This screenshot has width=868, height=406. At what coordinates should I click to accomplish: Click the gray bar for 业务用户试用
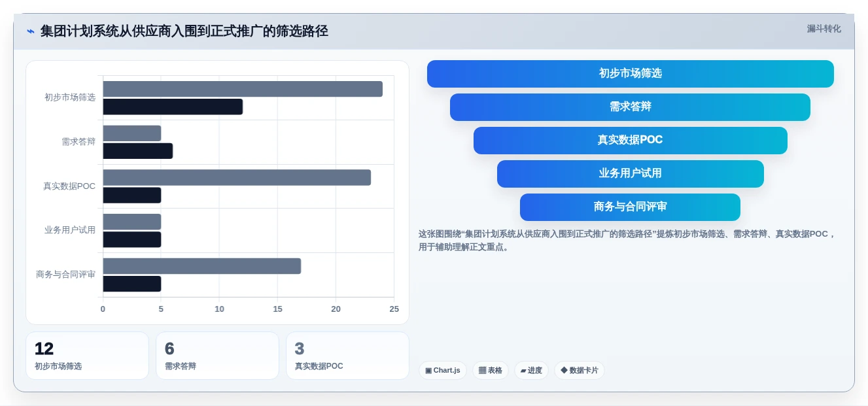point(131,222)
